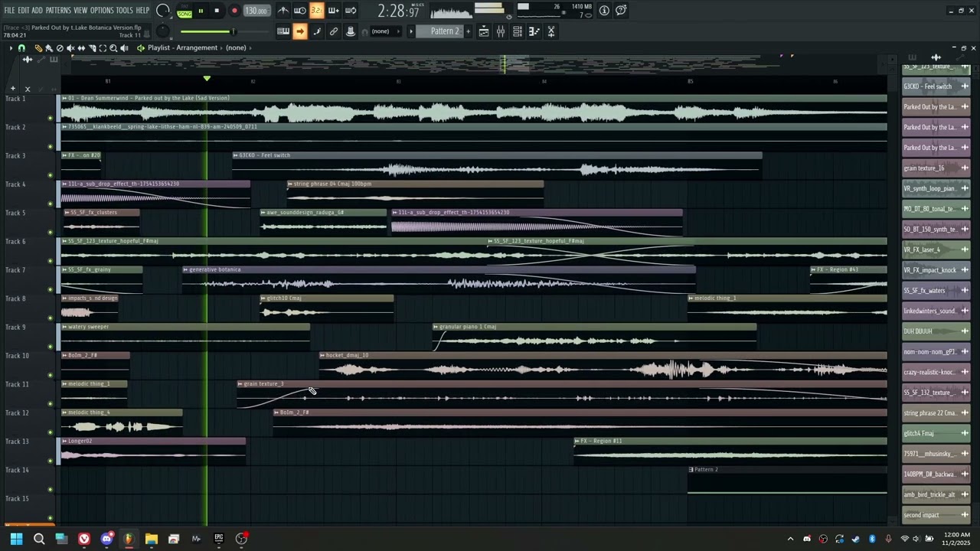The height and width of the screenshot is (551, 980).
Task: Click the 130.000 tempo field
Action: click(256, 11)
